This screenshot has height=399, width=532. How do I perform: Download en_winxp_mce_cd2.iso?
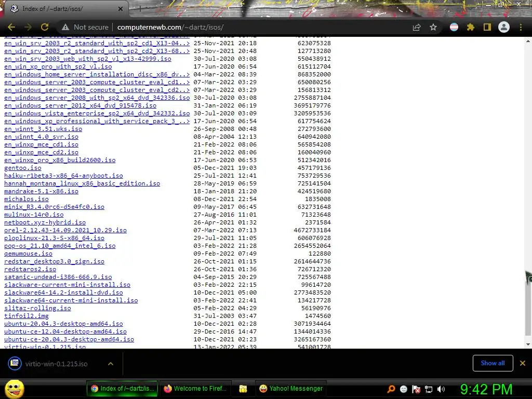pos(41,152)
